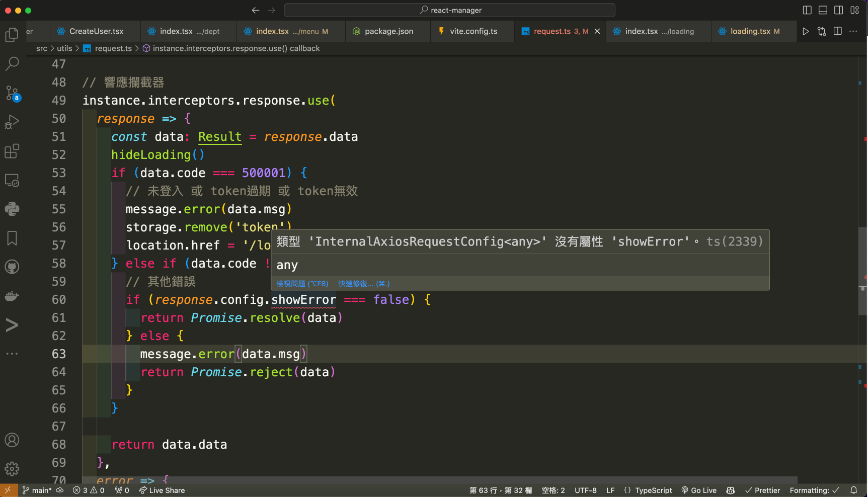The height and width of the screenshot is (497, 868).
Task: Switch to index.tsx loading tab
Action: (659, 31)
